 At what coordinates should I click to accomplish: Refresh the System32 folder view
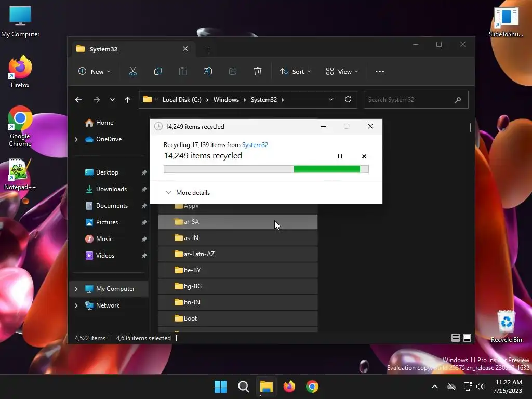[348, 99]
